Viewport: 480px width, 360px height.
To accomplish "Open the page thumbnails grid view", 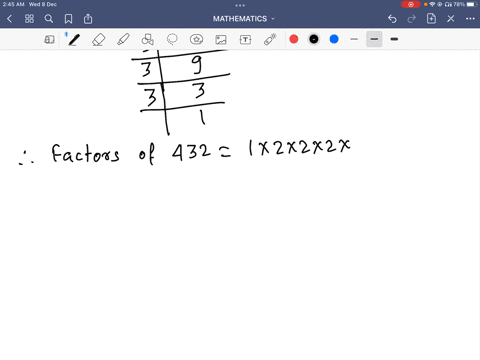I will point(29,19).
